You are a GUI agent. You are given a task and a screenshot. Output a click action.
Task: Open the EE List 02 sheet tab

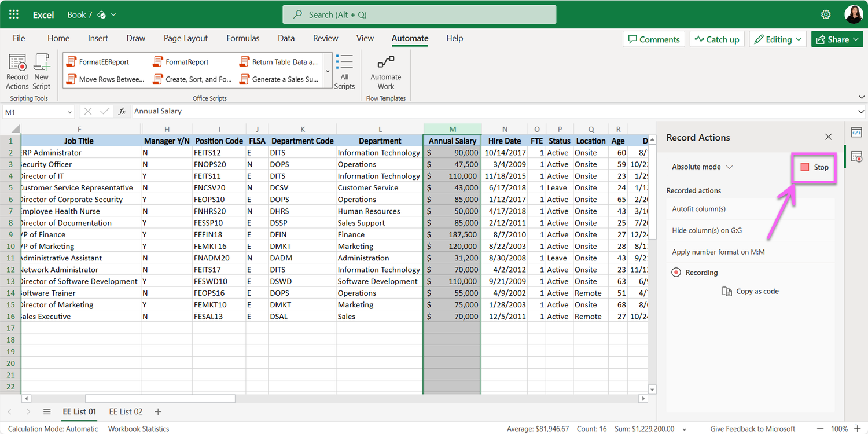tap(126, 411)
